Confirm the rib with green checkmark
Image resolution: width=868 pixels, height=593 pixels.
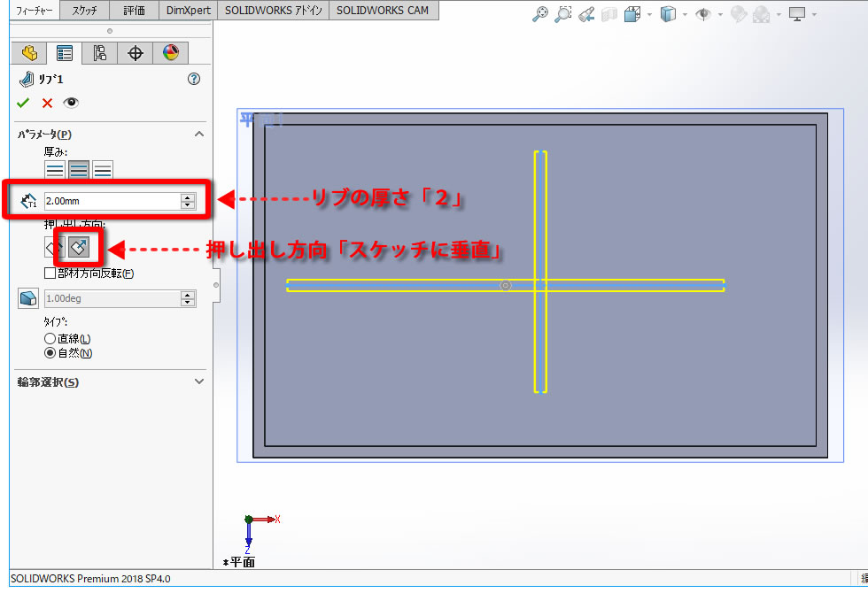(23, 103)
